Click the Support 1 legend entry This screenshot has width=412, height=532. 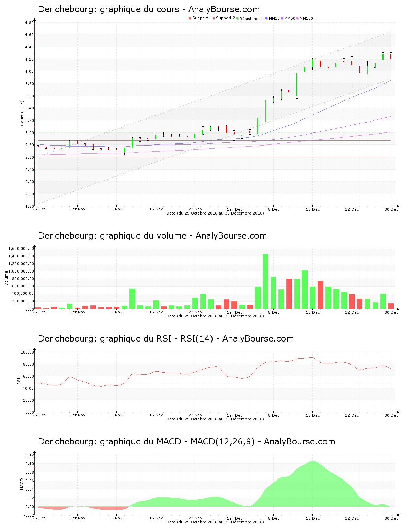[200, 18]
